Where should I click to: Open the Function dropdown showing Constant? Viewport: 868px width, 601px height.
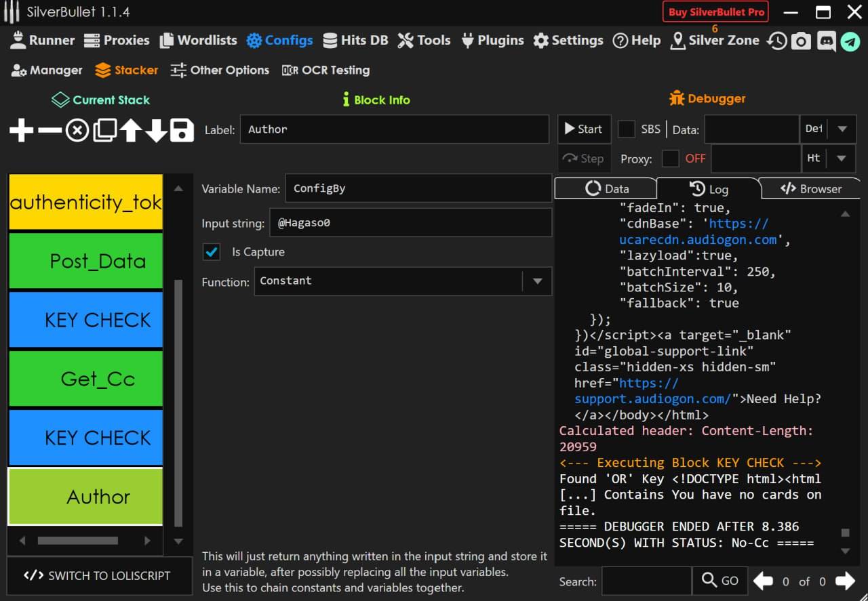[537, 281]
